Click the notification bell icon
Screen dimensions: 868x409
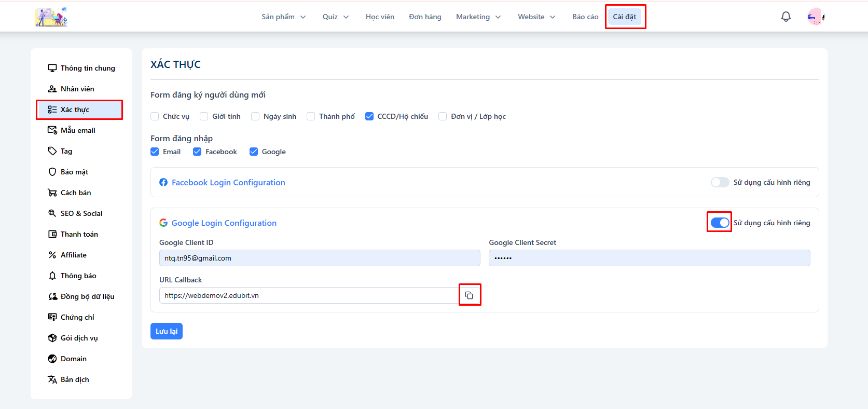coord(786,17)
